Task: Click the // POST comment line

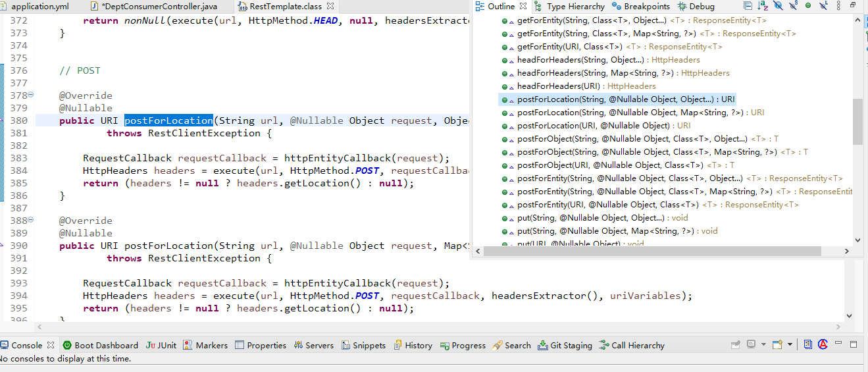Action: point(80,70)
